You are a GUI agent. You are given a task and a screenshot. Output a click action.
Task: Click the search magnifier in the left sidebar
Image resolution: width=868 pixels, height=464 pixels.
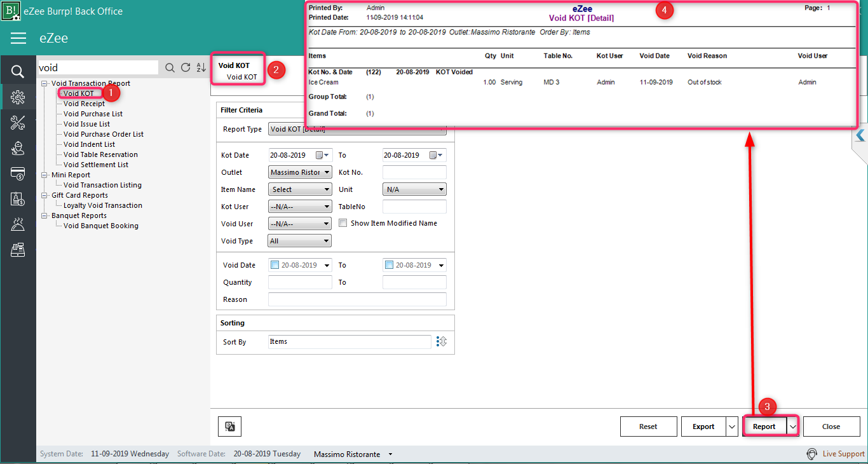coord(18,72)
